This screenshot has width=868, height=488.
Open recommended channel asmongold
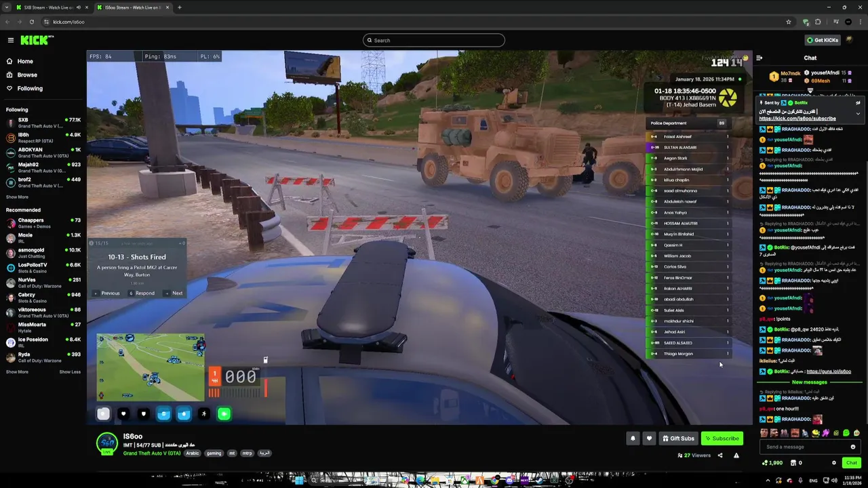[x=43, y=253]
